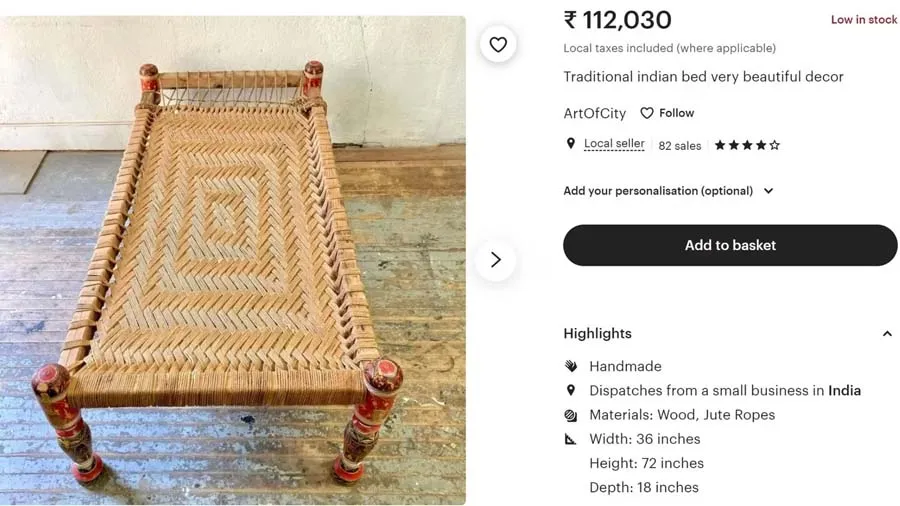900x506 pixels.
Task: Click the location pin icon beside Local seller
Action: tap(571, 144)
